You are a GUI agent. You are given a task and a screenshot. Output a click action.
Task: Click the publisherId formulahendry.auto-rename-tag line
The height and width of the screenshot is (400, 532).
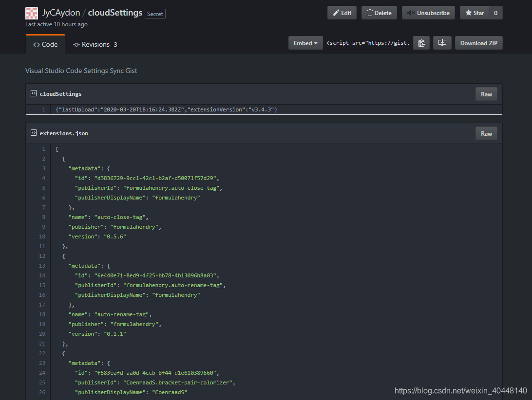[151, 285]
